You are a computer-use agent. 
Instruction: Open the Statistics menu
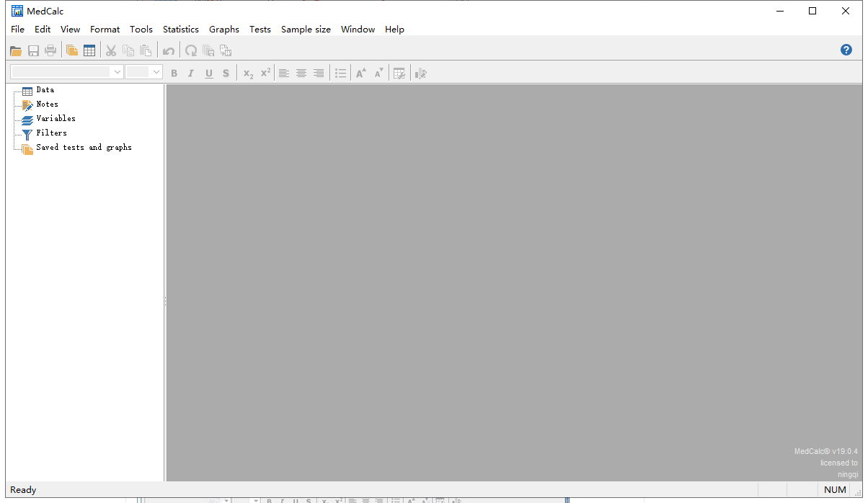click(x=180, y=30)
